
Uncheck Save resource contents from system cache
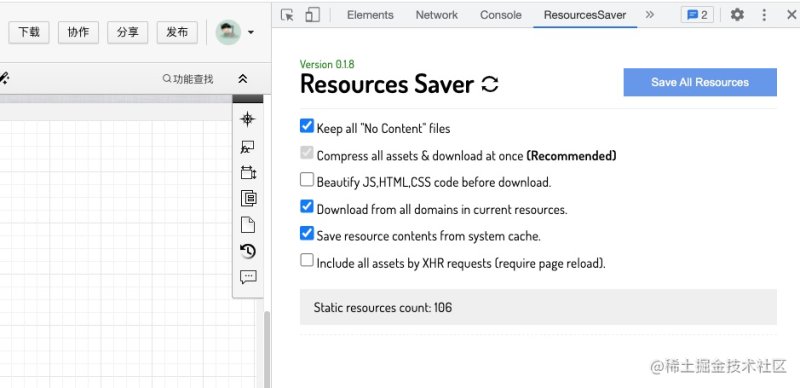click(307, 233)
